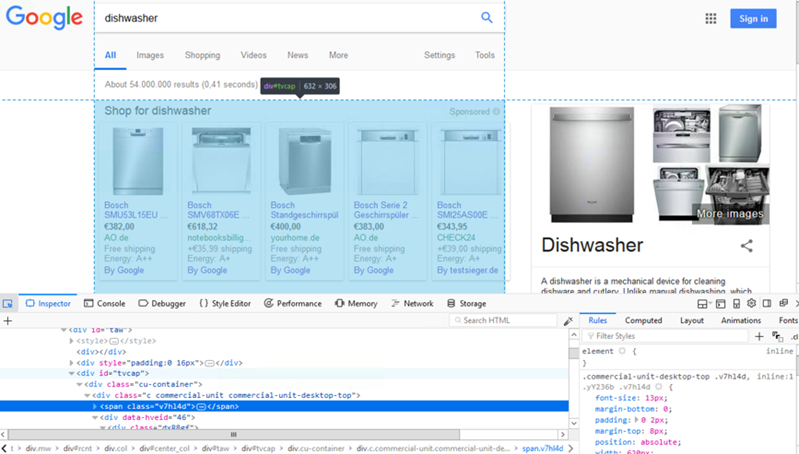
Task: Collapse the commercial-unit div node
Action: [87, 395]
